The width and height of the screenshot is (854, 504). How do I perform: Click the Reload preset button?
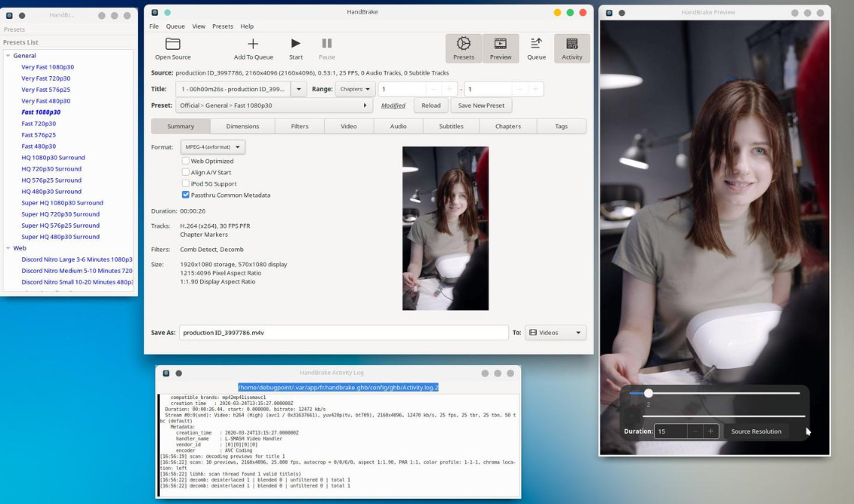[x=431, y=106]
